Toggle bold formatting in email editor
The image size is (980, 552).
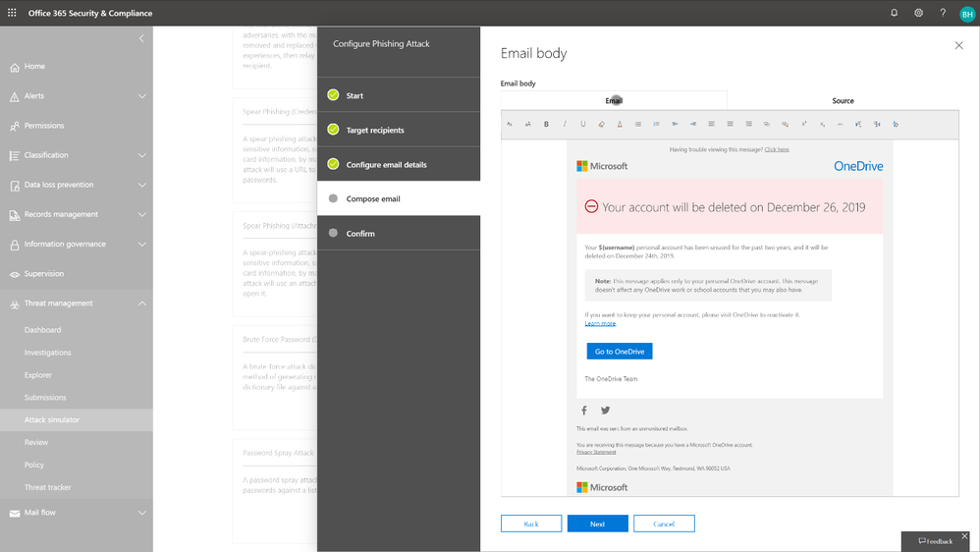coord(546,124)
